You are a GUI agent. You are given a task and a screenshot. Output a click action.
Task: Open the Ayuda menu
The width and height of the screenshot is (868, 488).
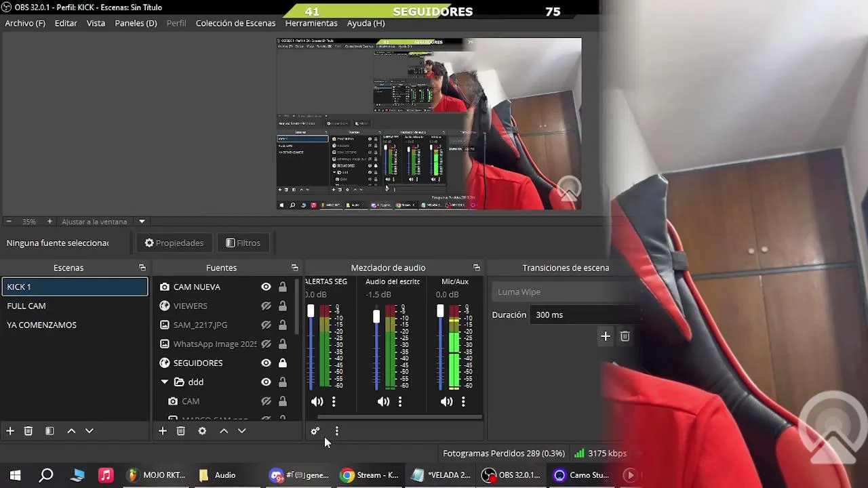pyautogui.click(x=366, y=23)
